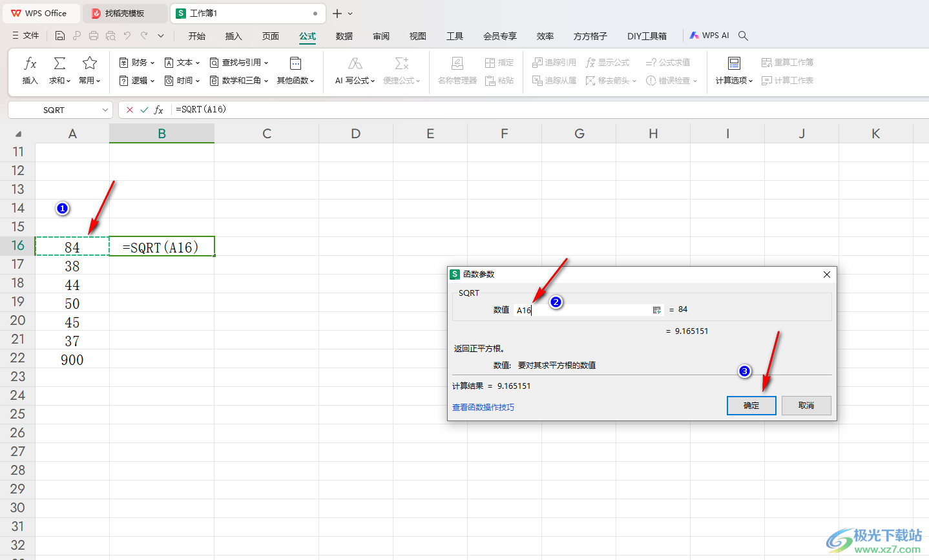The width and height of the screenshot is (929, 560).
Task: Open the 查看函数操作技巧 link
Action: pyautogui.click(x=483, y=408)
